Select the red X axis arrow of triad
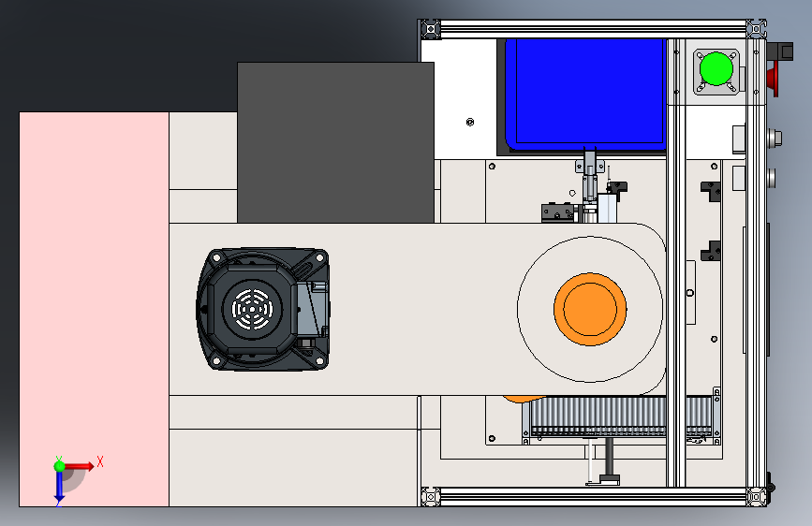 [x=80, y=466]
